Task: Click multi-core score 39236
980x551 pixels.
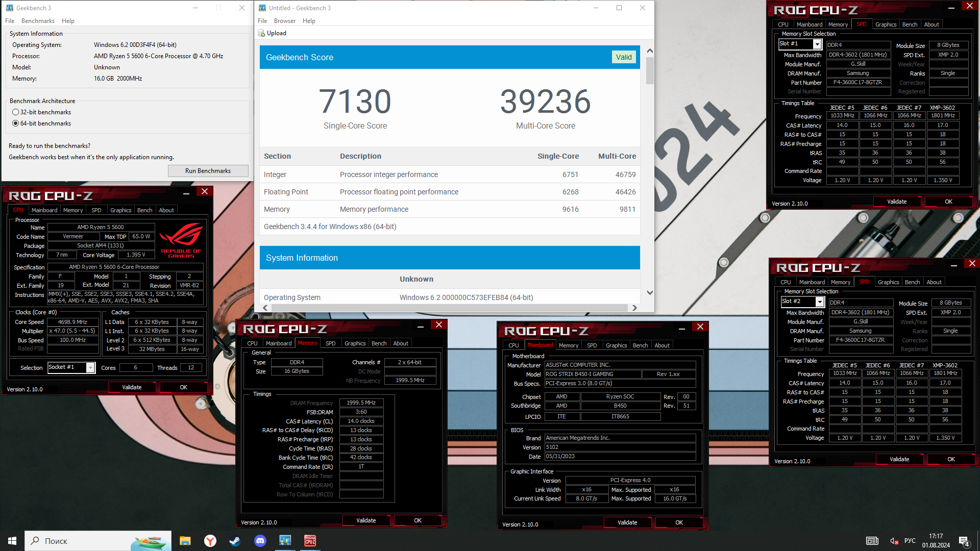Action: point(545,101)
